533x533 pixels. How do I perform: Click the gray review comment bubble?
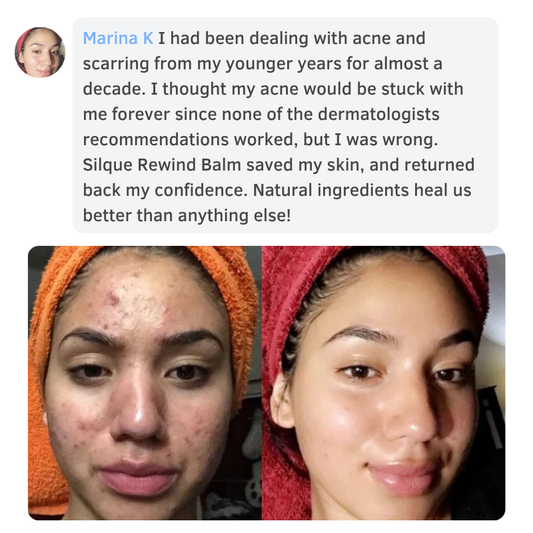pyautogui.click(x=286, y=125)
